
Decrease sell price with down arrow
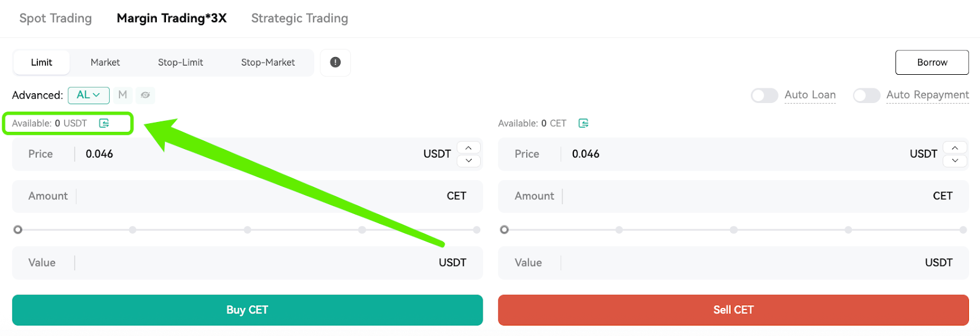[955, 161]
